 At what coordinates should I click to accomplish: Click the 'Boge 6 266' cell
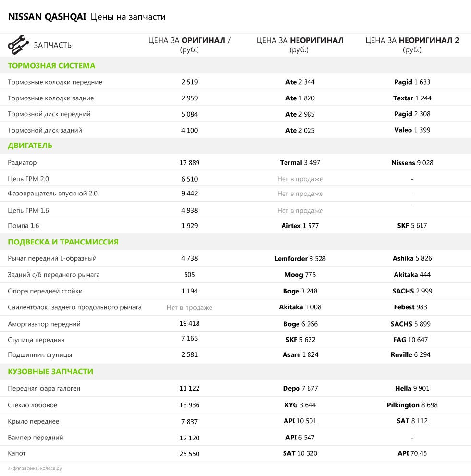point(300,324)
